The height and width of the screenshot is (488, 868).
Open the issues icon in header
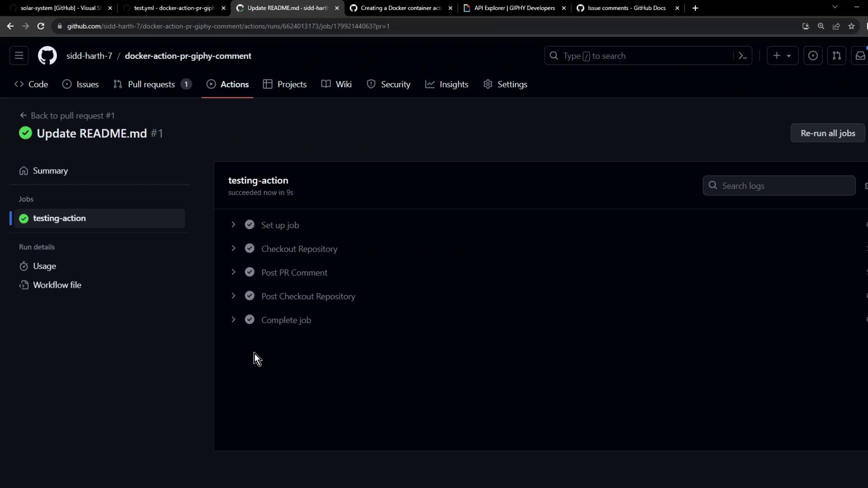point(812,56)
